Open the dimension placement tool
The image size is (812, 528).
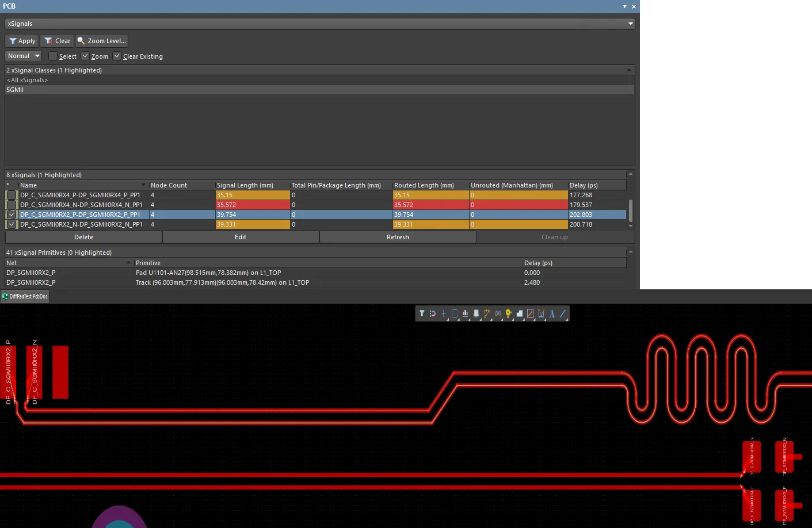tap(542, 313)
